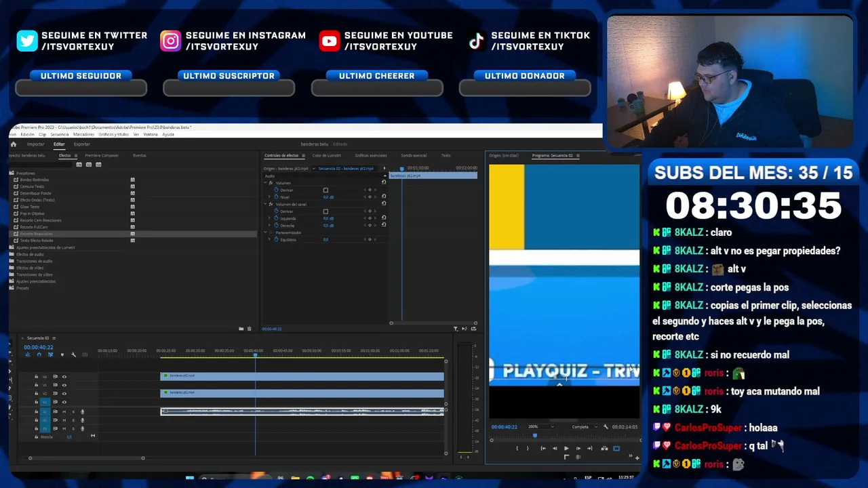Viewport: 868px width, 488px height.
Task: Collapse the Volumen effect group
Action: (x=265, y=182)
